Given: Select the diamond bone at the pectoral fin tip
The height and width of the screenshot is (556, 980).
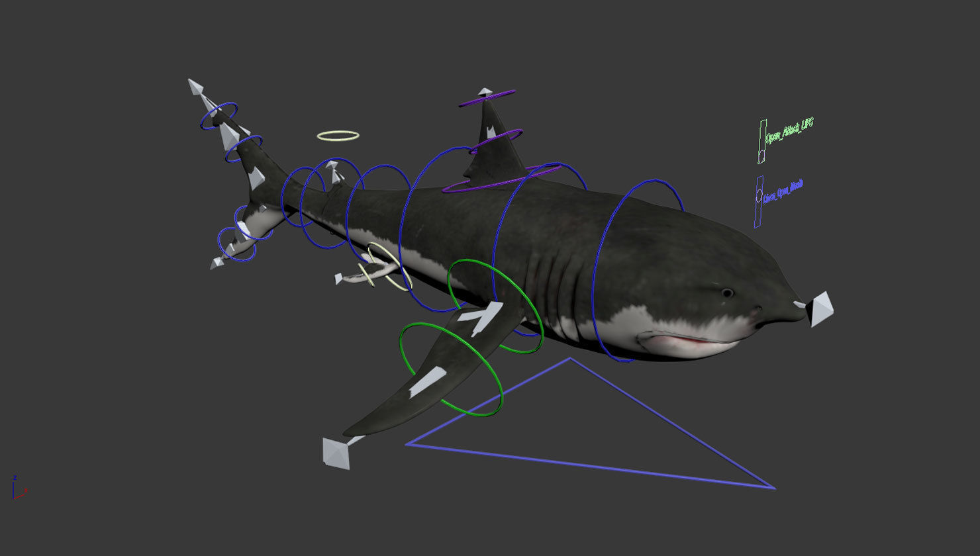Looking at the screenshot, I should pos(336,453).
